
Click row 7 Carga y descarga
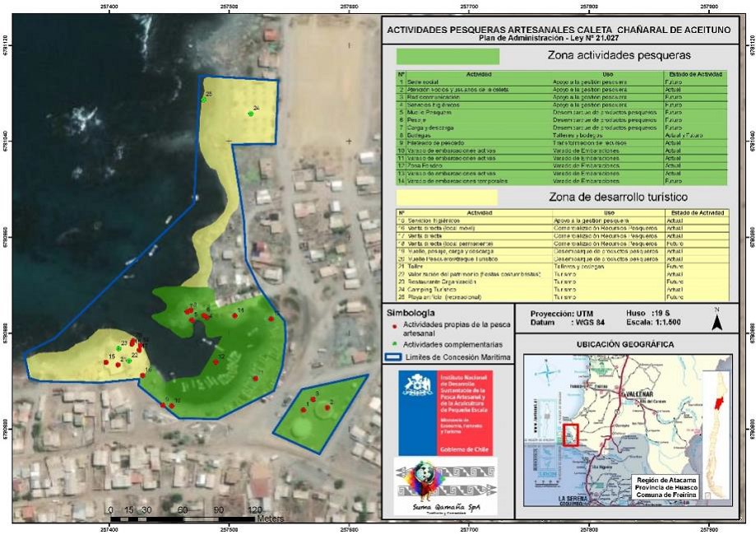[x=562, y=128]
